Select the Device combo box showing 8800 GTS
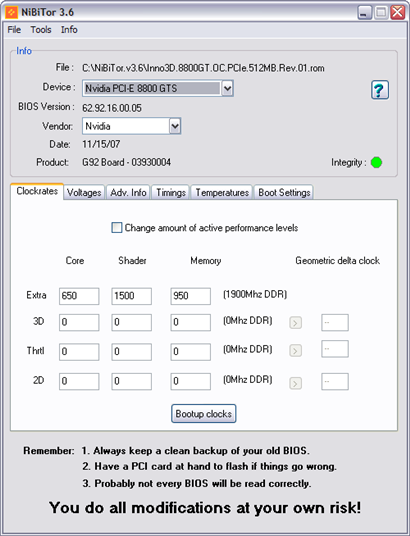 point(158,89)
